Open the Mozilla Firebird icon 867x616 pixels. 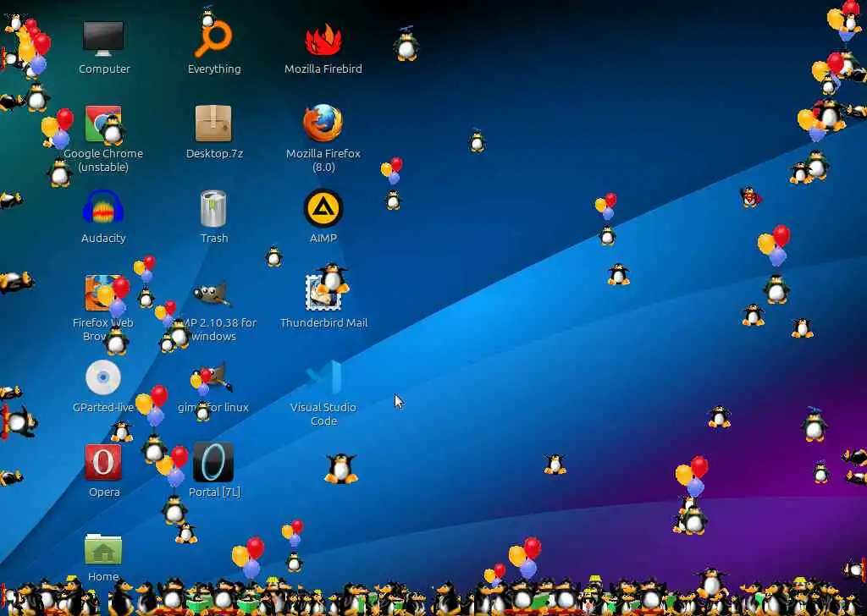(x=323, y=39)
